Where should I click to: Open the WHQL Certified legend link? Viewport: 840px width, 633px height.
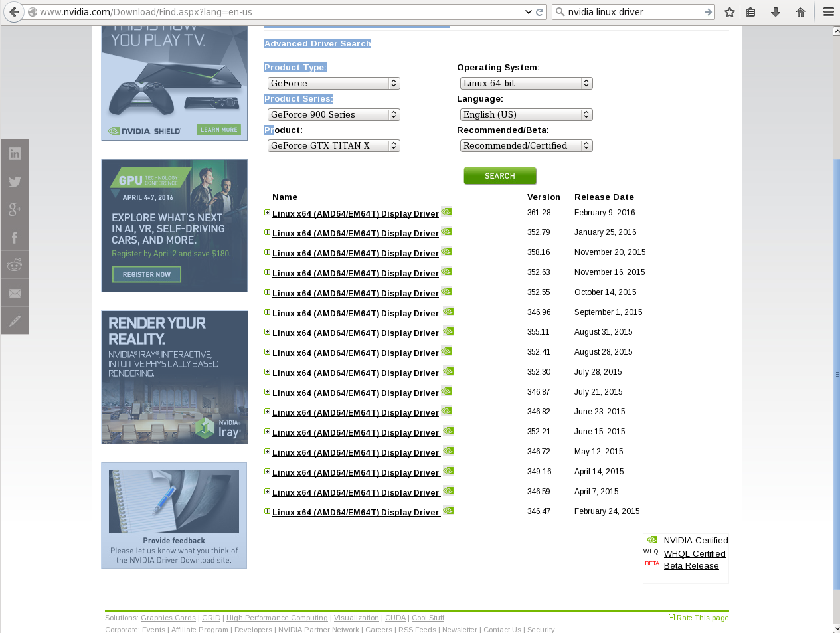tap(695, 554)
